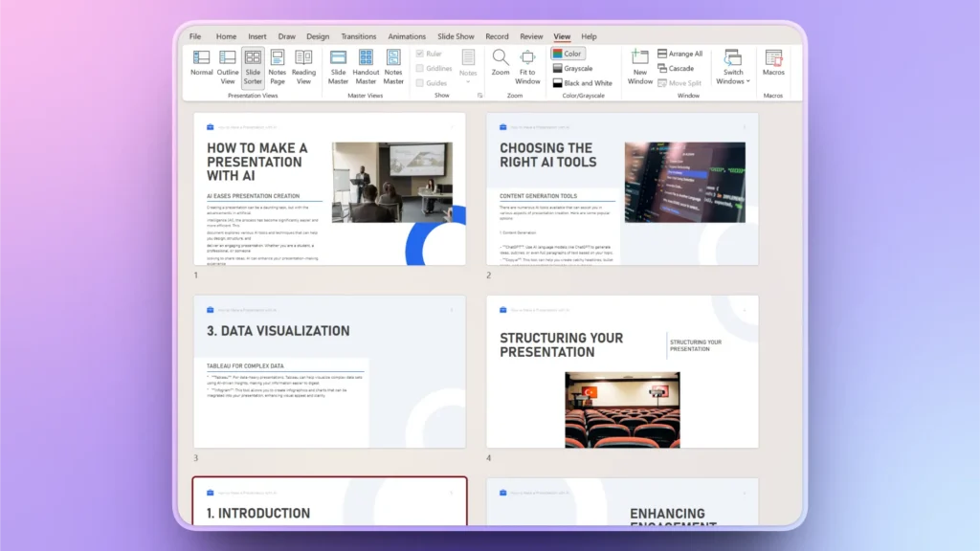
Task: Click Arrange All windows
Action: (x=680, y=54)
